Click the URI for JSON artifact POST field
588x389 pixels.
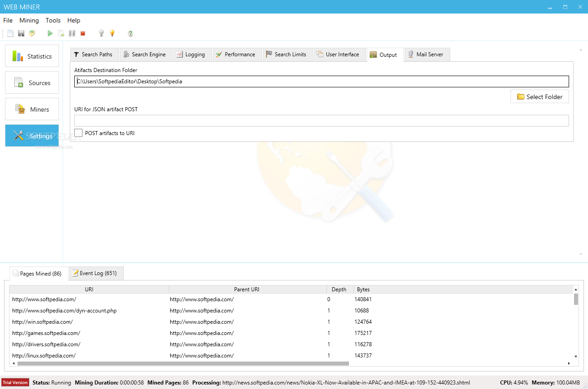pos(321,121)
